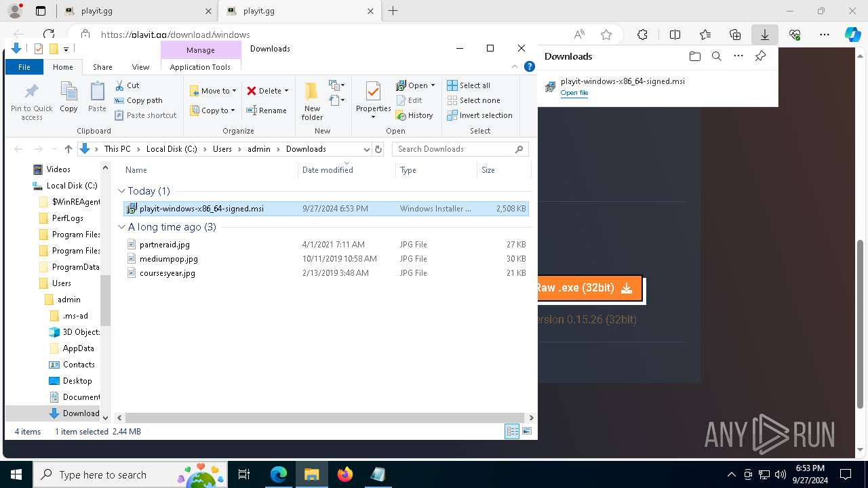The width and height of the screenshot is (868, 488).
Task: Launch Firefox from the taskbar
Action: [345, 474]
